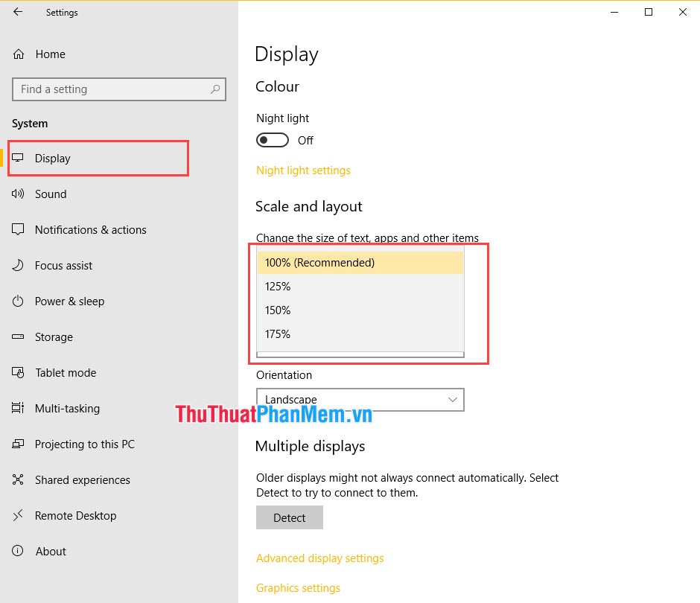Screen dimensions: 700x603
Task: Open Advanced display settings link
Action: [x=319, y=558]
